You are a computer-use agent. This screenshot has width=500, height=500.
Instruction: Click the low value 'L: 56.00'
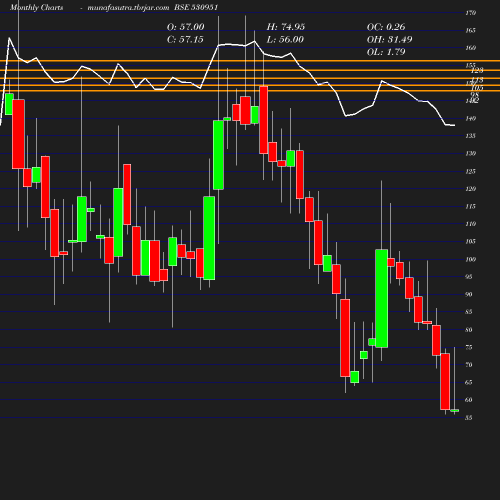coord(285,40)
